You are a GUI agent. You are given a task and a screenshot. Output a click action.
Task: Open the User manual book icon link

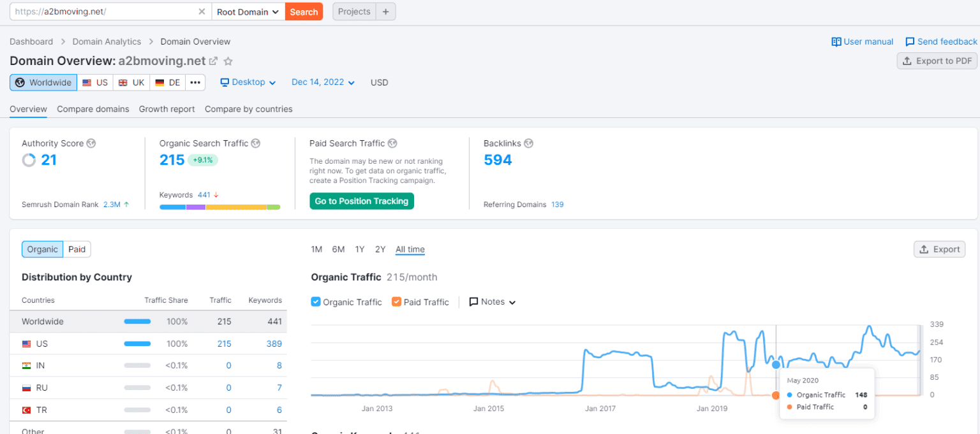836,41
